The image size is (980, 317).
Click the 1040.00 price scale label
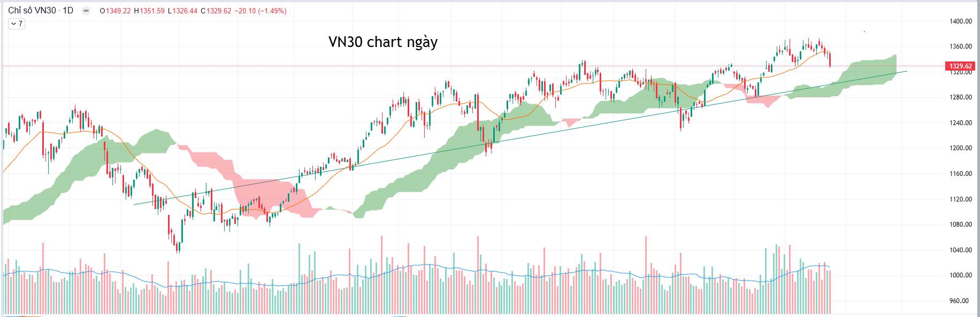point(960,250)
